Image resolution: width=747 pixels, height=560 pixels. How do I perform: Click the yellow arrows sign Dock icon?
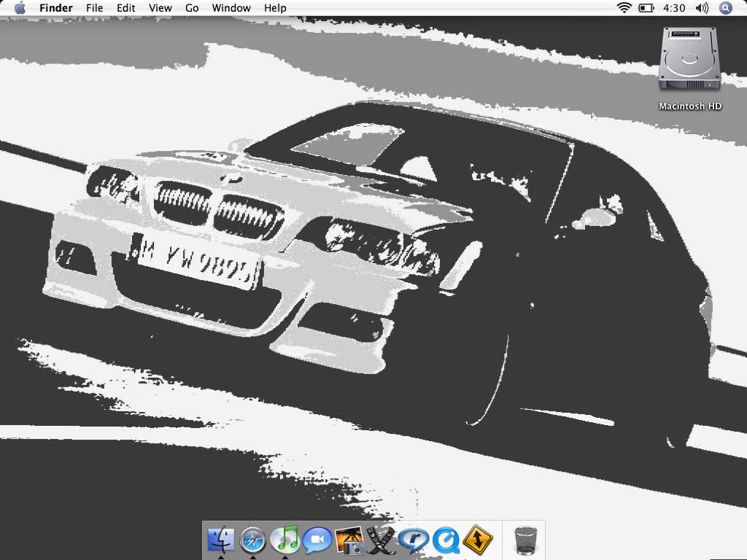(478, 540)
